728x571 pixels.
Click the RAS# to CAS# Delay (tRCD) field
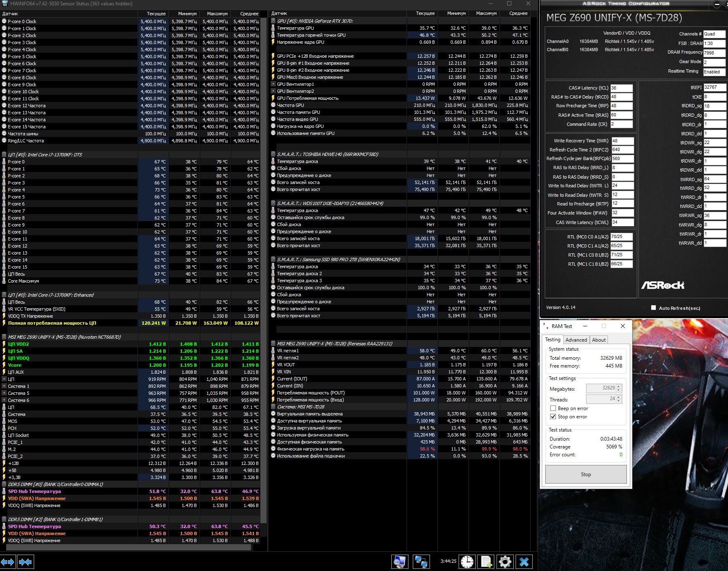(622, 97)
